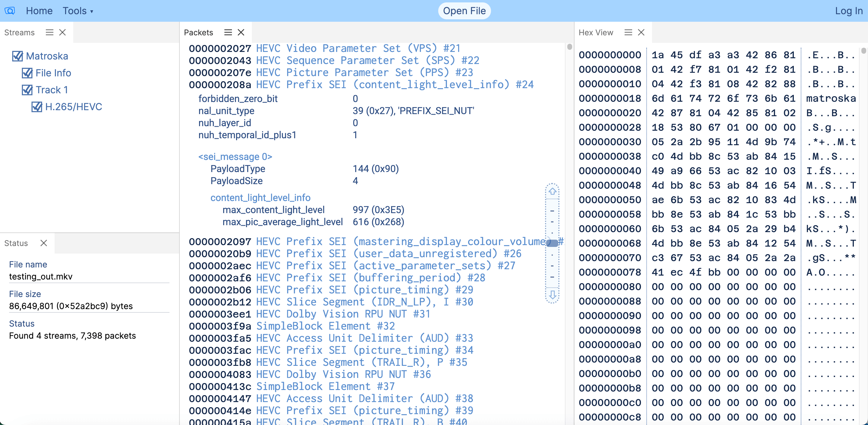Image resolution: width=868 pixels, height=425 pixels.
Task: Click 'Found 4 streams, 7,398 packets' status
Action: coord(72,336)
